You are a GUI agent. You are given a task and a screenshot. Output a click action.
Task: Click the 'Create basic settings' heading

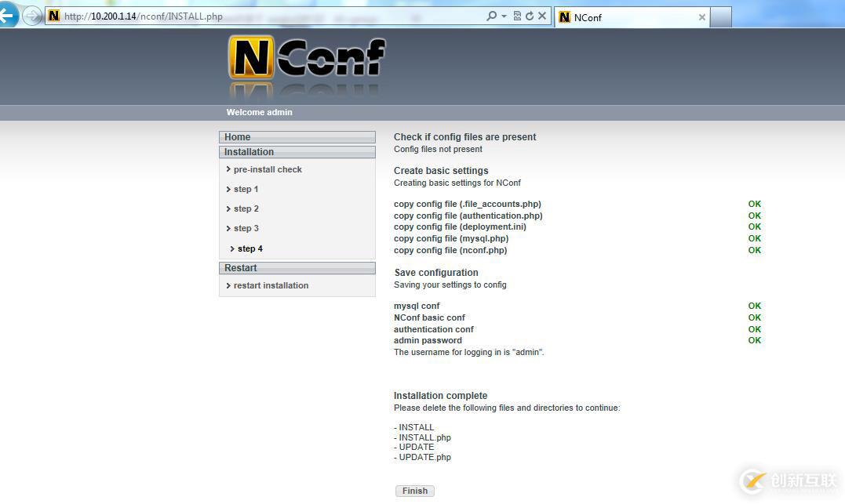tap(441, 171)
